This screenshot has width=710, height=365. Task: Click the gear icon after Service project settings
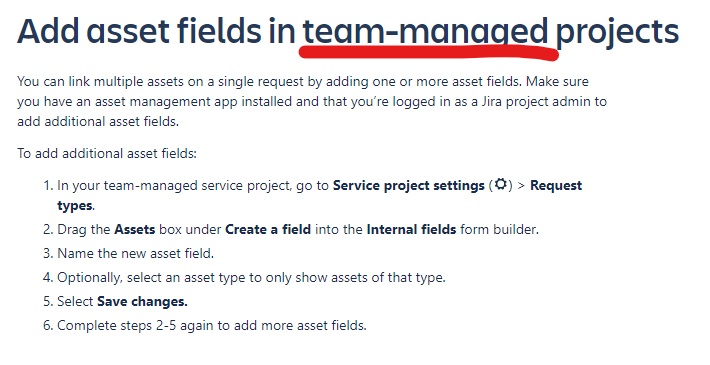coord(500,185)
